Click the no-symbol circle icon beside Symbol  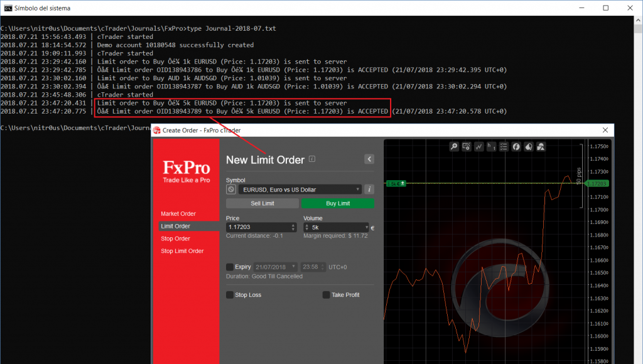pos(231,190)
